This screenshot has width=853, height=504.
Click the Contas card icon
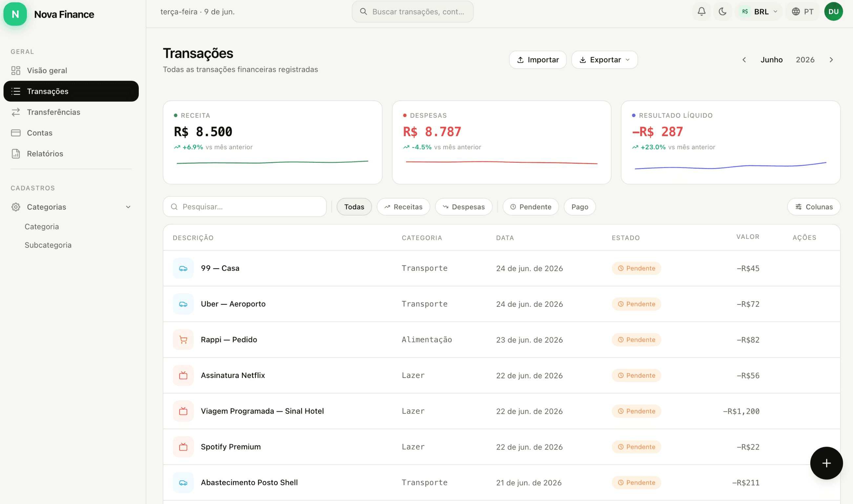16,133
